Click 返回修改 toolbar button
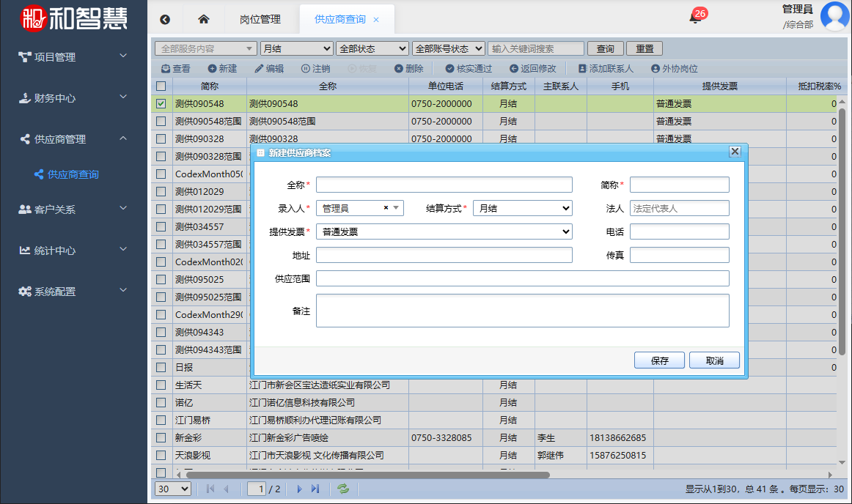852x504 pixels. [532, 68]
